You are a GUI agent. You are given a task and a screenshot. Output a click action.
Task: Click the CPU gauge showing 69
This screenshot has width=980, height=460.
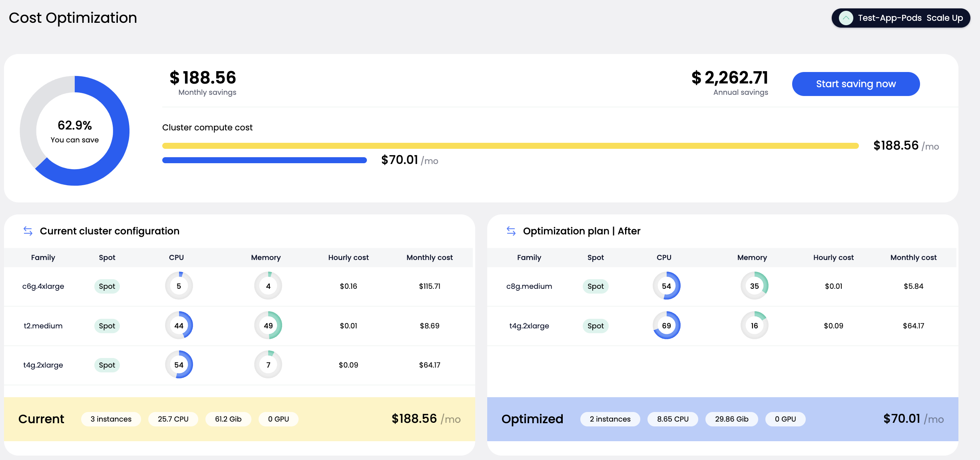pyautogui.click(x=667, y=326)
